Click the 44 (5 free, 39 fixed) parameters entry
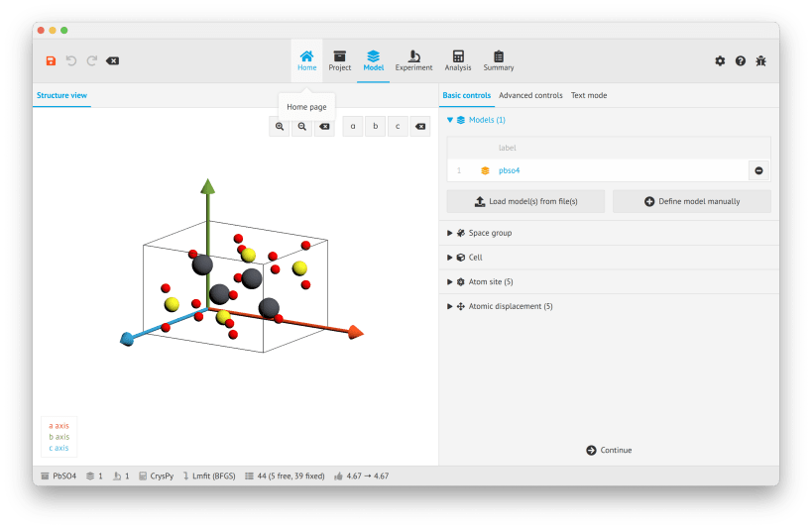This screenshot has width=812, height=529. (x=285, y=476)
